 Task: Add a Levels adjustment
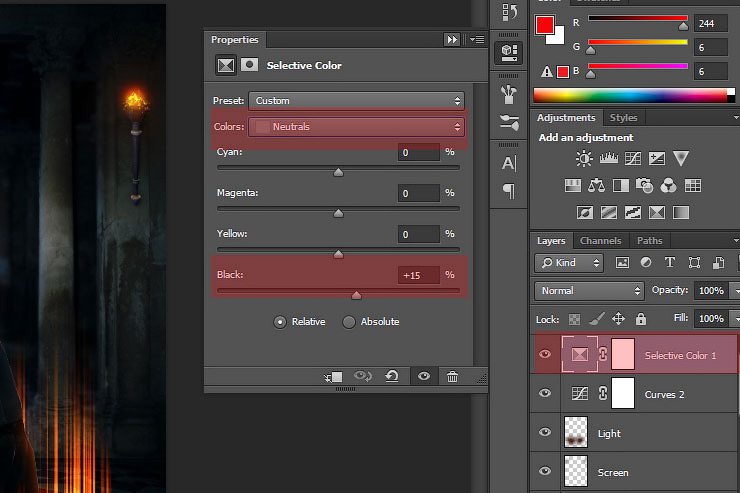pyautogui.click(x=608, y=158)
